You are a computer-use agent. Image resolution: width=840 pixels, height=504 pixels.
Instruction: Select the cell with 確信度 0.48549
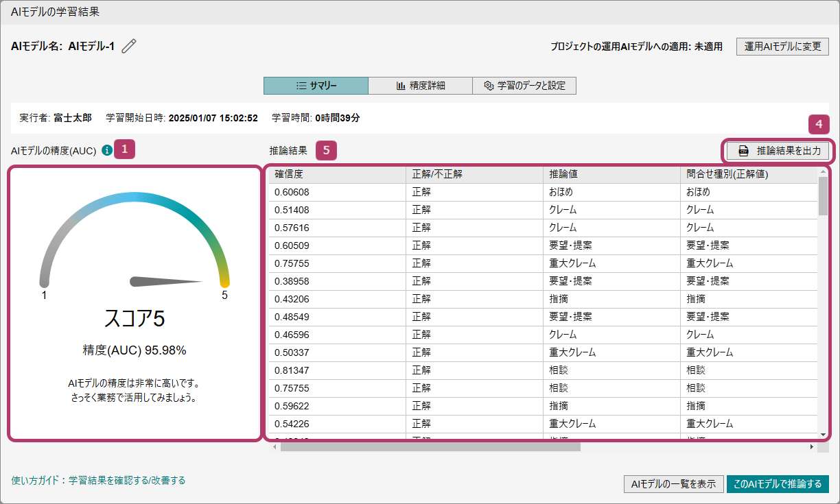click(337, 317)
